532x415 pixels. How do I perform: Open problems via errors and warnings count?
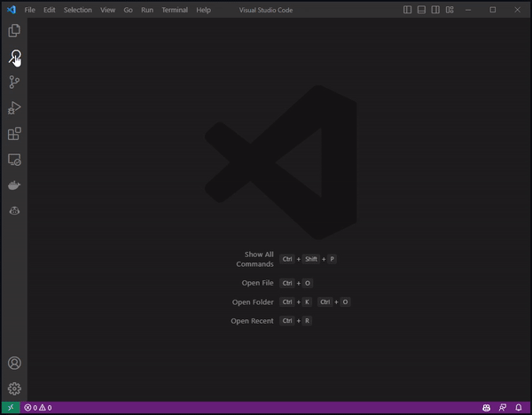(x=38, y=408)
